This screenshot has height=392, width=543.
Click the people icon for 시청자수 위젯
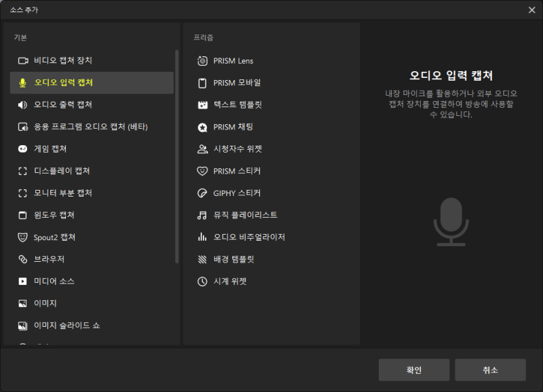tap(202, 149)
